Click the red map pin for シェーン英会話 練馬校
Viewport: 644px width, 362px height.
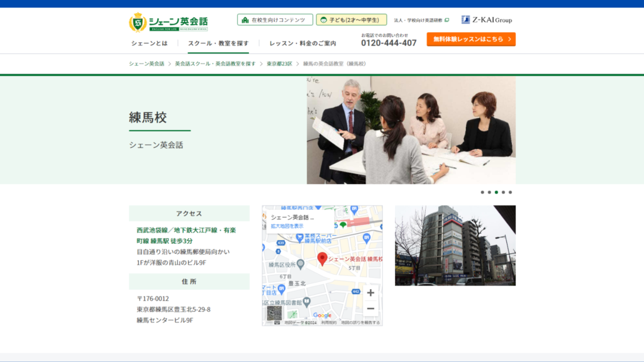point(322,259)
